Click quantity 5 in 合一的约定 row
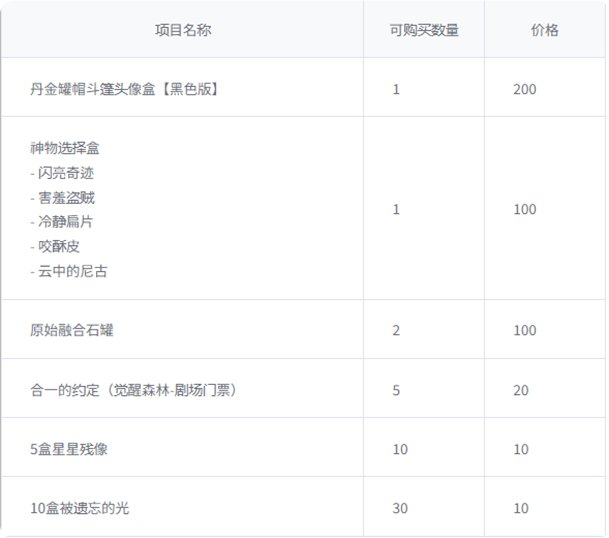This screenshot has width=609, height=538. [397, 389]
